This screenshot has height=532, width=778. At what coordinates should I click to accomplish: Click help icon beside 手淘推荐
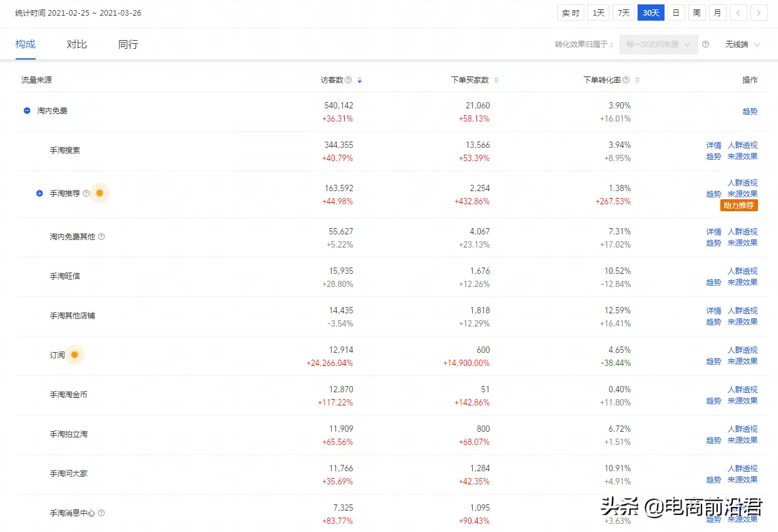tap(87, 194)
